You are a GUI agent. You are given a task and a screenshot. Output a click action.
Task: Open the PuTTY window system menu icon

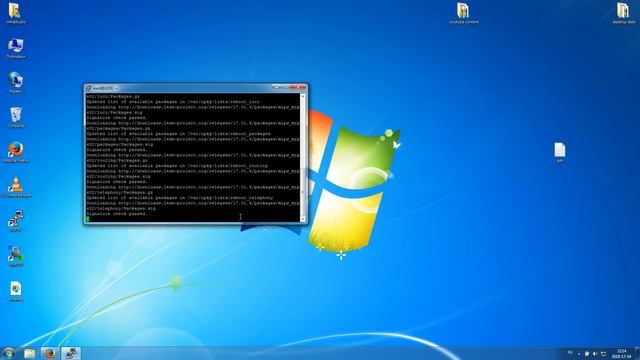click(88, 88)
